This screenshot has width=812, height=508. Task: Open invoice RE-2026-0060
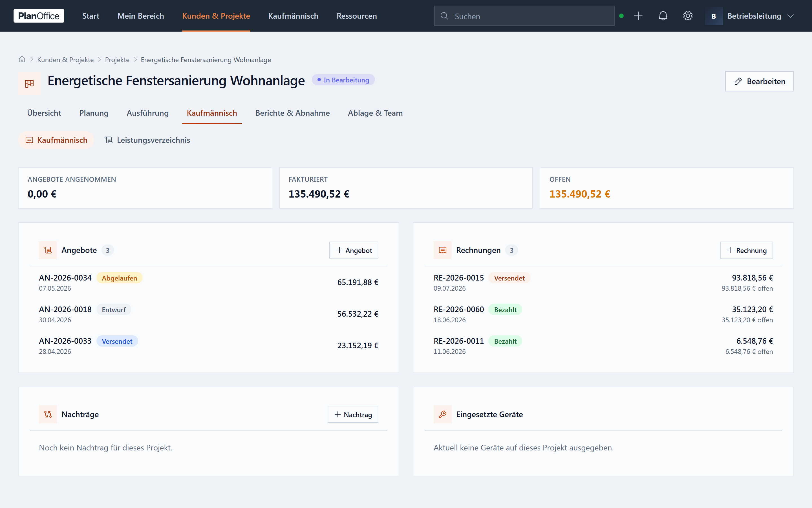(x=603, y=314)
